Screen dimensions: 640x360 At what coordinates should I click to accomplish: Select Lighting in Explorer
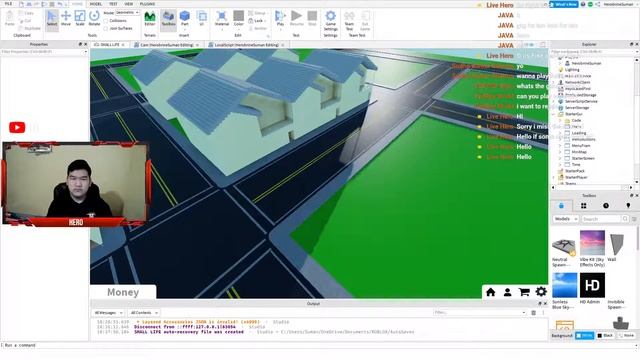[x=572, y=70]
